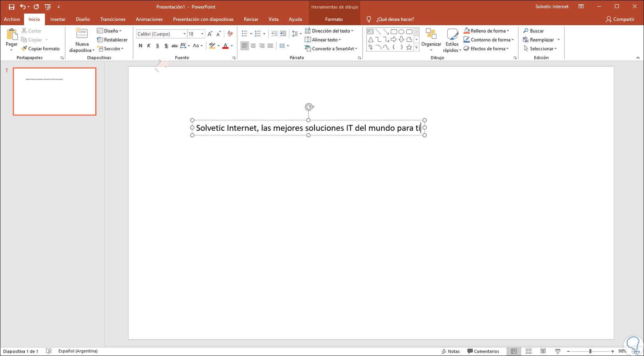Align the text to the right
The height and width of the screenshot is (356, 644).
point(262,46)
